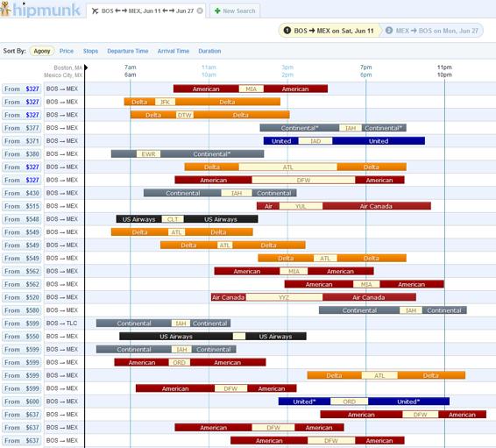Select the American via MIA flight from $327
The image size is (496, 448).
(x=251, y=89)
